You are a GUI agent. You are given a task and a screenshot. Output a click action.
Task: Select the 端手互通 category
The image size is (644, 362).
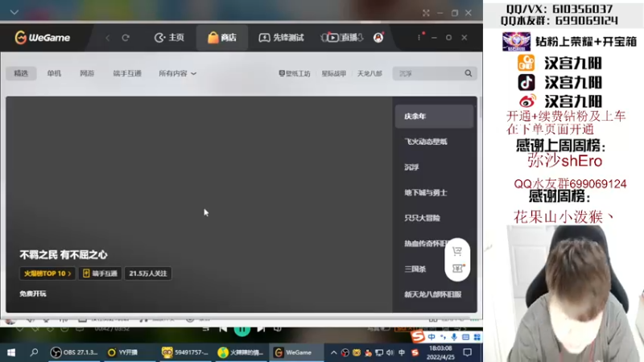(127, 73)
